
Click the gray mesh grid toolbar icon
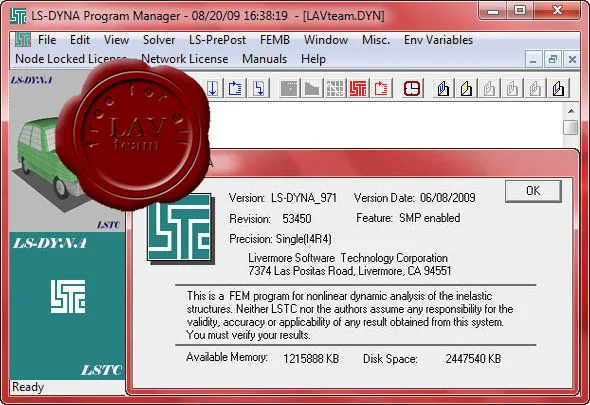point(335,88)
